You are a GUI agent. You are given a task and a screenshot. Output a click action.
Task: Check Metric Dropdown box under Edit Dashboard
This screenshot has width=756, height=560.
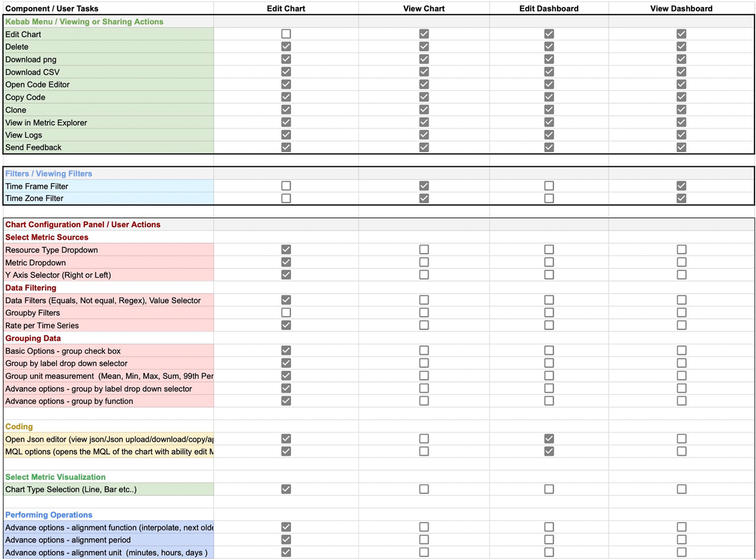(x=548, y=262)
